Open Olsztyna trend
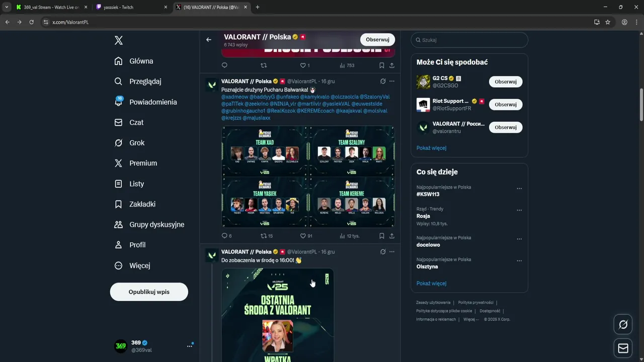Viewport: 644px width, 362px height. coord(427,266)
